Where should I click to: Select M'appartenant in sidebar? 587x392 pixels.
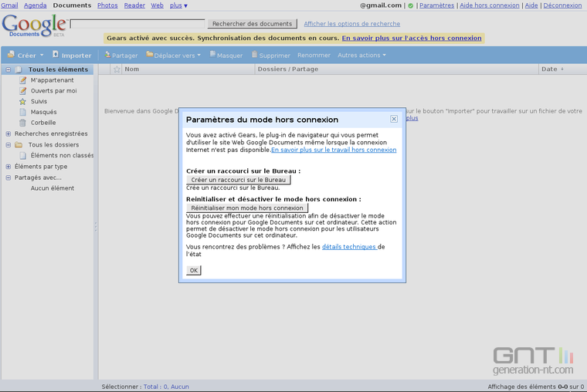click(x=52, y=80)
